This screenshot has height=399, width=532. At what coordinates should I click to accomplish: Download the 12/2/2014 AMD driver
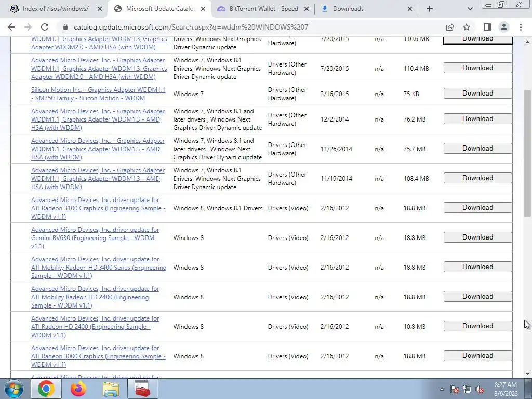pyautogui.click(x=478, y=119)
